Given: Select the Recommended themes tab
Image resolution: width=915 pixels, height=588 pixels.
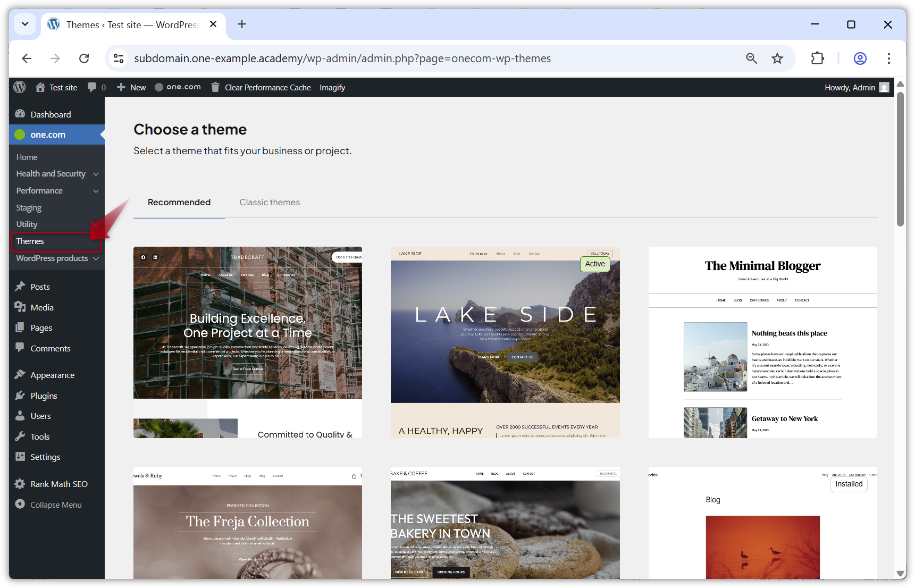Looking at the screenshot, I should pyautogui.click(x=179, y=202).
